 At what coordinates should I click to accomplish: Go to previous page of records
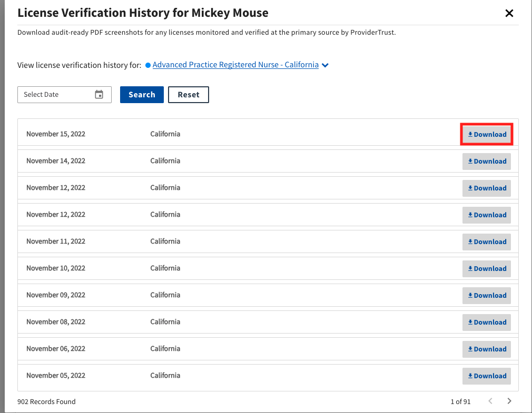pyautogui.click(x=490, y=401)
